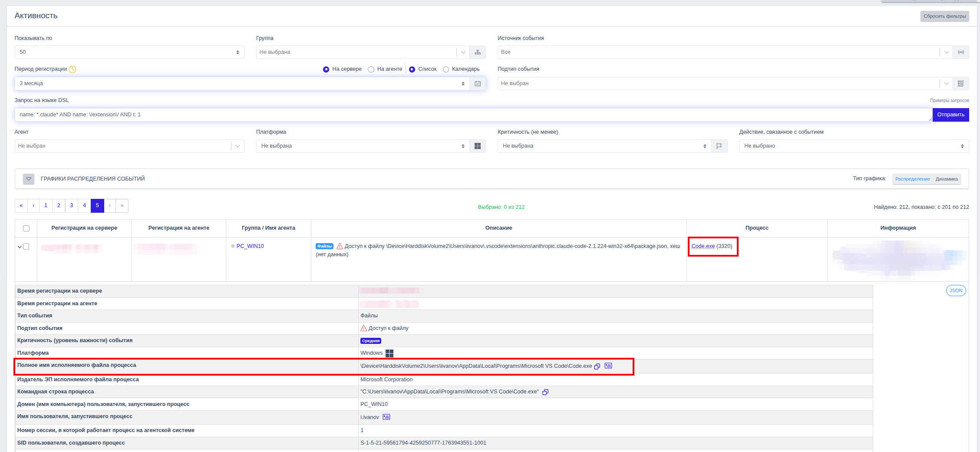This screenshot has width=980, height=452.
Task: Tick checkbox of PC_WIN10 event row
Action: [x=26, y=246]
